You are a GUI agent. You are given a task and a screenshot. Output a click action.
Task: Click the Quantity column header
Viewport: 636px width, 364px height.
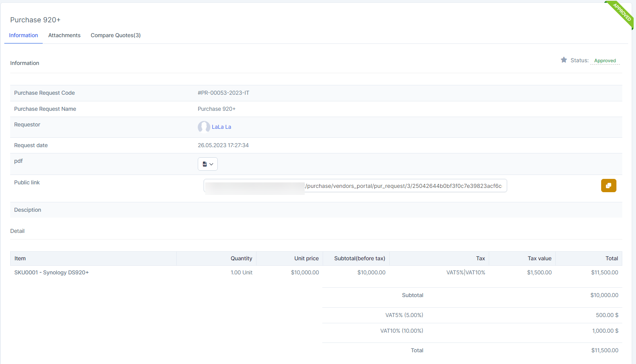(241, 258)
